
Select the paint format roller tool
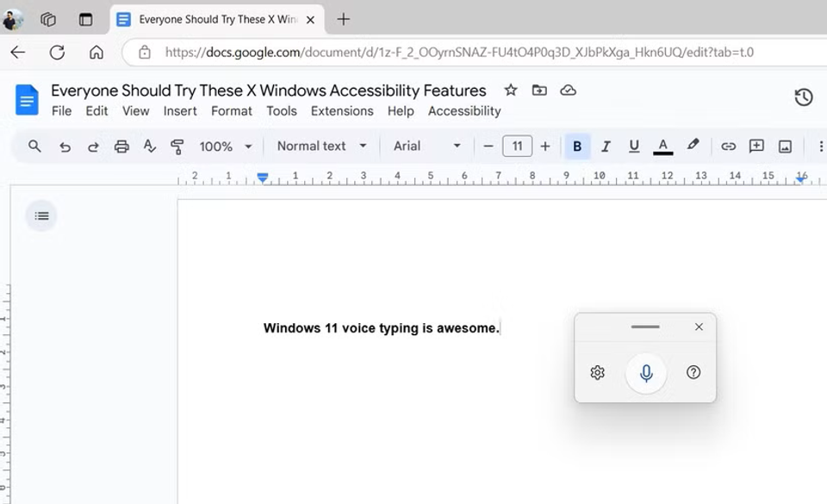[177, 146]
